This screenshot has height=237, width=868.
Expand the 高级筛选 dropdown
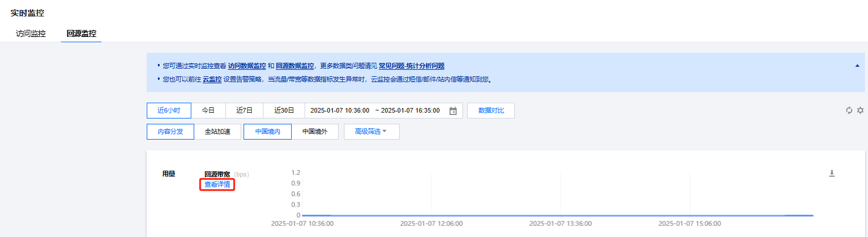point(371,131)
